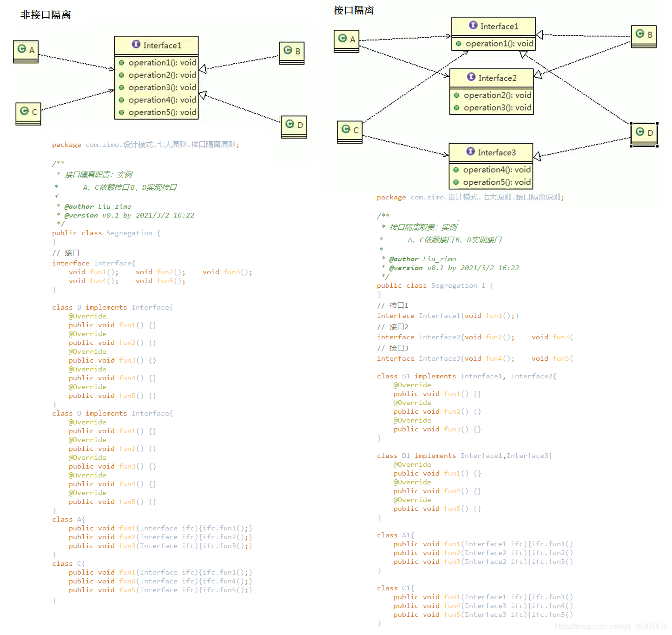The height and width of the screenshot is (635, 672).
Task: Click operation2 method icon in 非接口隔离 diagram
Action: click(121, 75)
